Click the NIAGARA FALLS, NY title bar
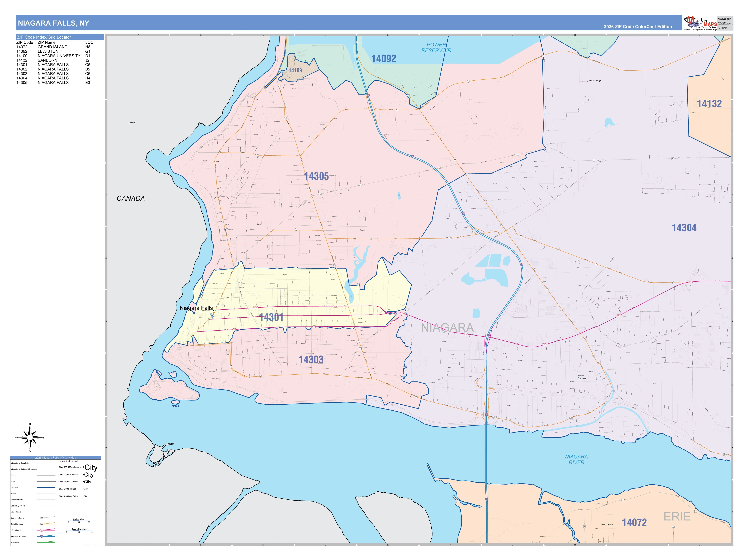 point(349,23)
